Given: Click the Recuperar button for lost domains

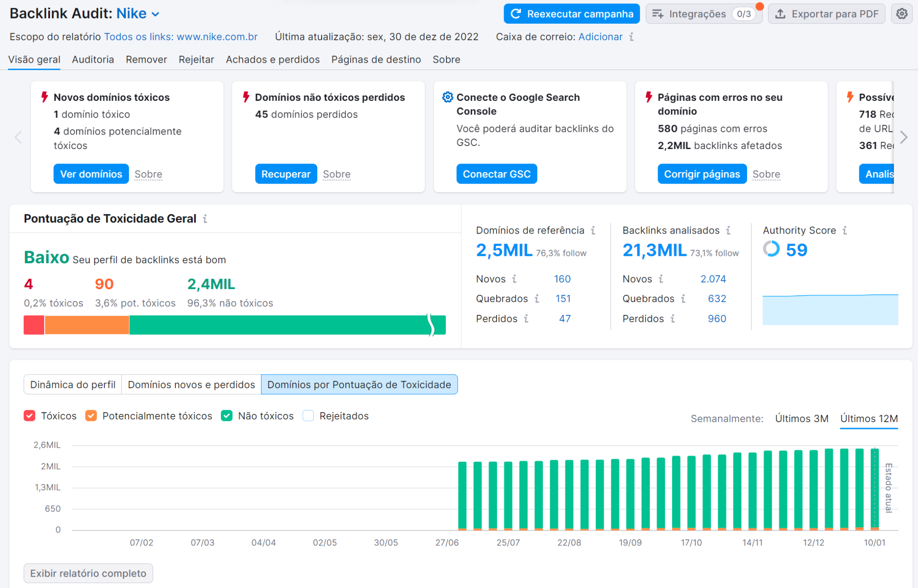Looking at the screenshot, I should 286,174.
